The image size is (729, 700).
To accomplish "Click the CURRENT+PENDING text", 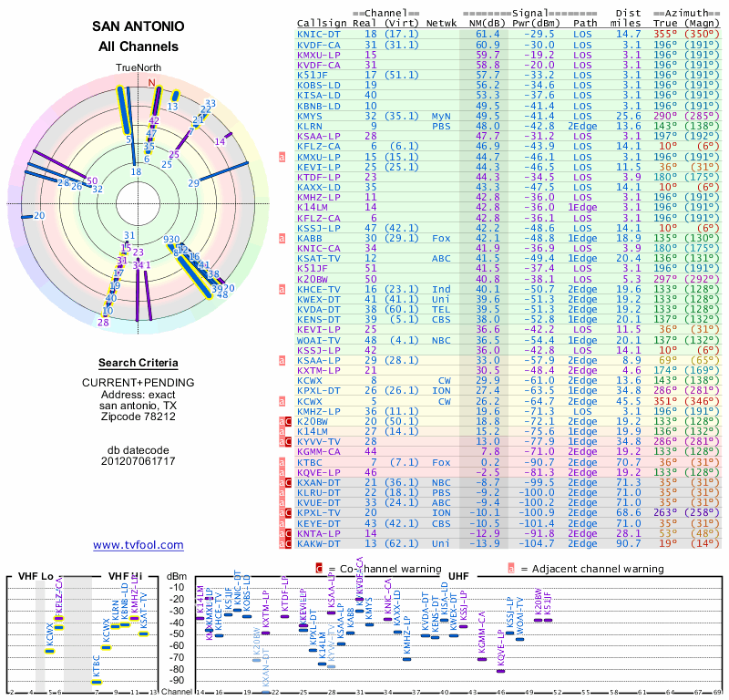I will (x=139, y=383).
